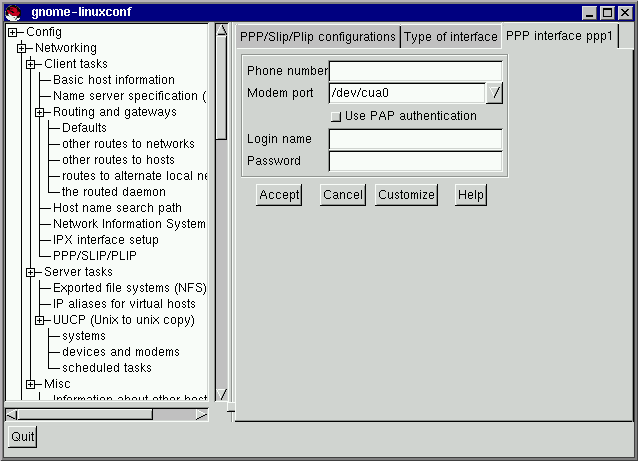Click into the Password field
This screenshot has height=461, width=638.
coord(415,161)
